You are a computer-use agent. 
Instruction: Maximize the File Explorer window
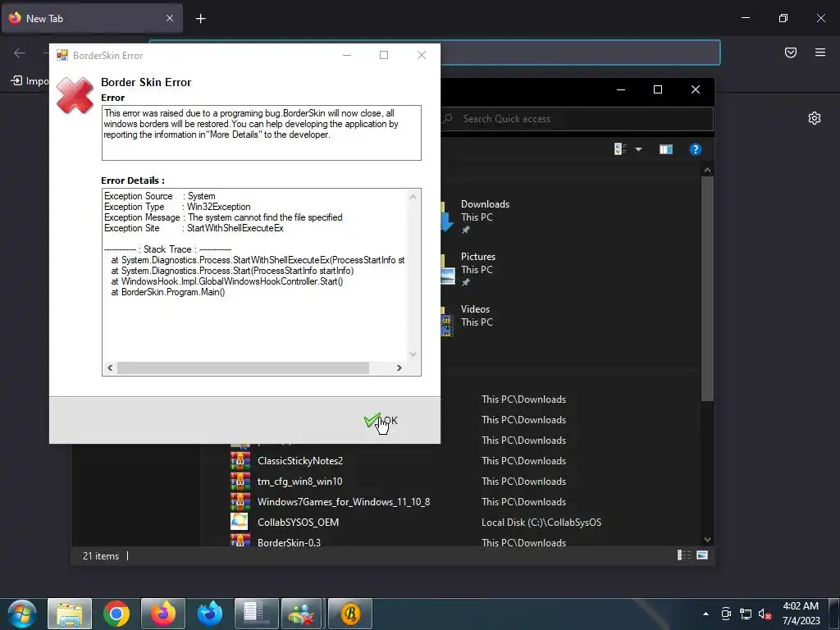[x=658, y=89]
